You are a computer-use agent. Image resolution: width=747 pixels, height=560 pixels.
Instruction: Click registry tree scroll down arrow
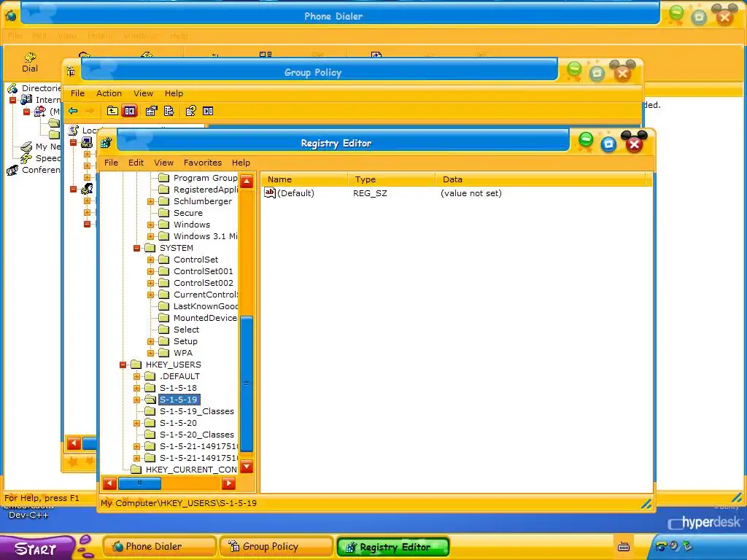click(247, 466)
